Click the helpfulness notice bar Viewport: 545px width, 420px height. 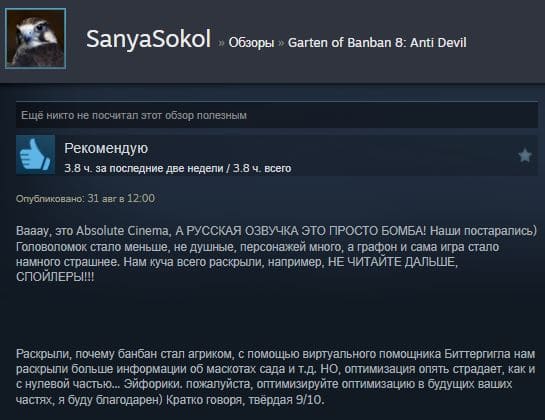pyautogui.click(x=277, y=115)
